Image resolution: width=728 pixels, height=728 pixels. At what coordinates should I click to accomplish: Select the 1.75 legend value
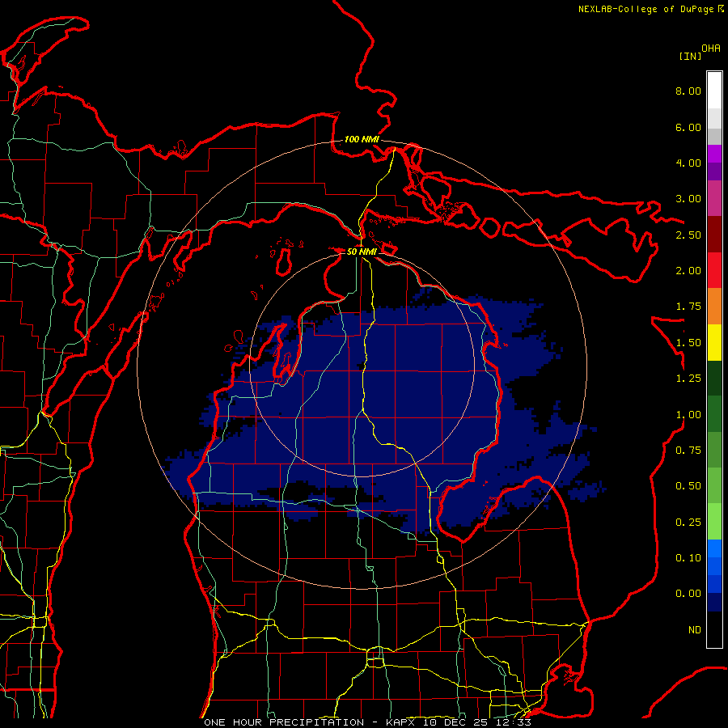point(688,307)
